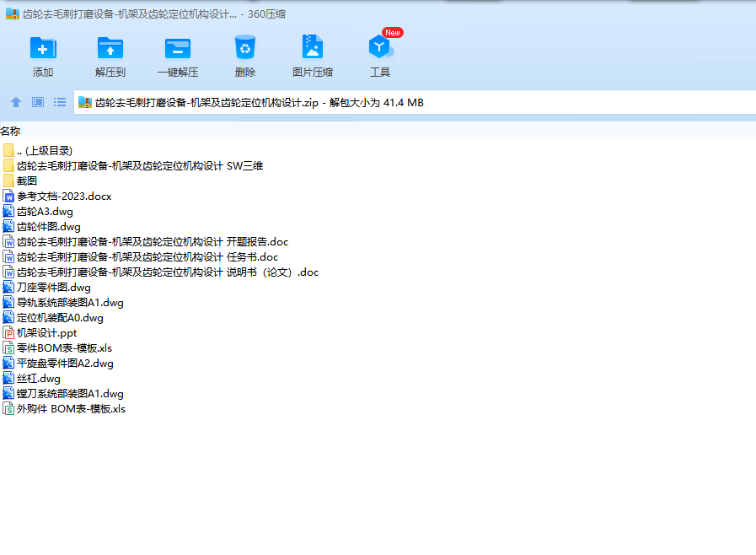Viewport: 756px width, 555px height.
Task: Click the 解压到 (Extract to) icon
Action: [110, 48]
